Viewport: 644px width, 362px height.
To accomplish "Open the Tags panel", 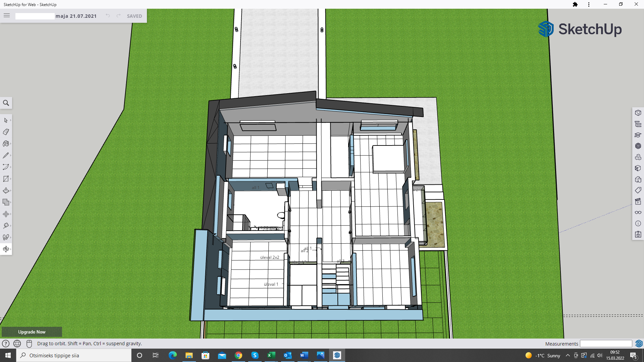I will pos(638,190).
